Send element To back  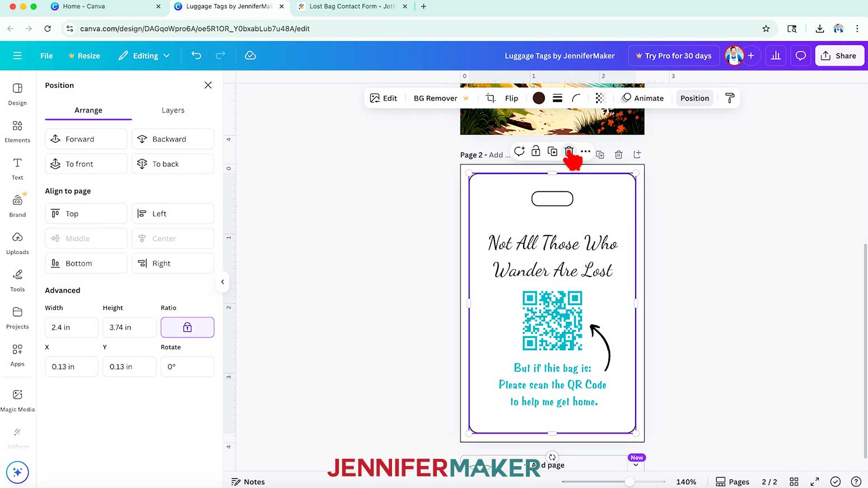click(x=172, y=164)
